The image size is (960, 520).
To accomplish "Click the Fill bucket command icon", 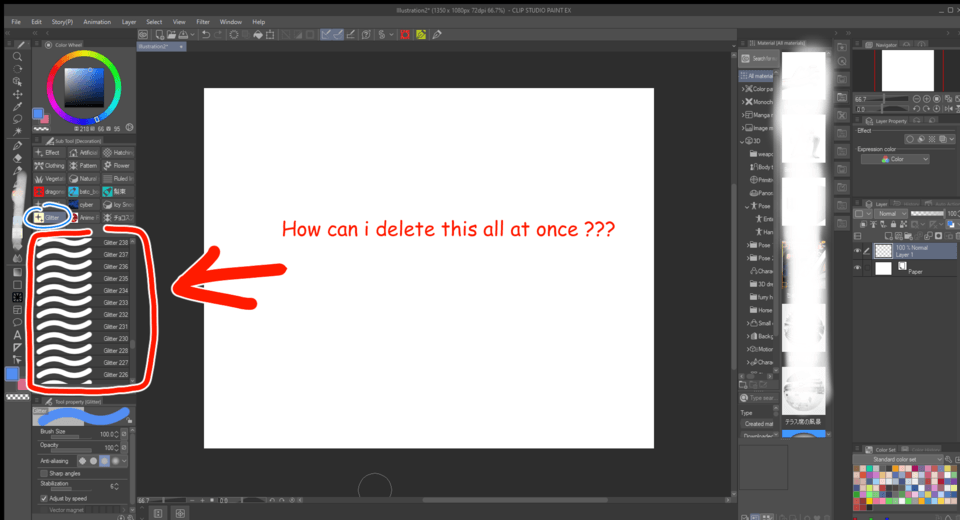I will click(258, 35).
